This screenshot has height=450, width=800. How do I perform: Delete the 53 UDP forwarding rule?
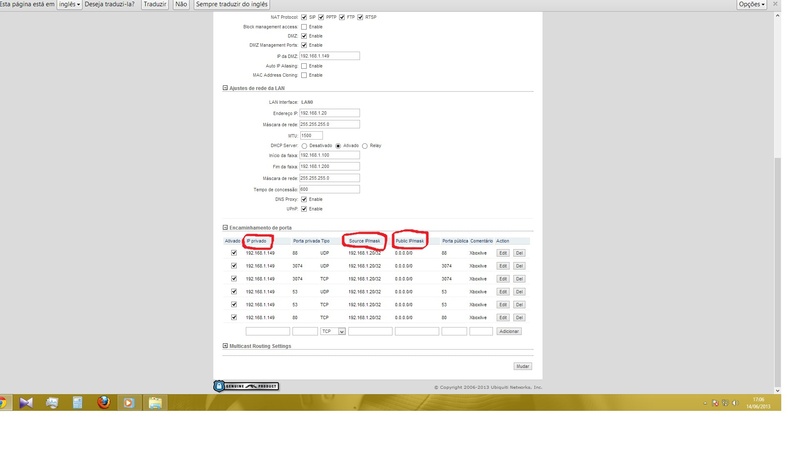click(519, 292)
